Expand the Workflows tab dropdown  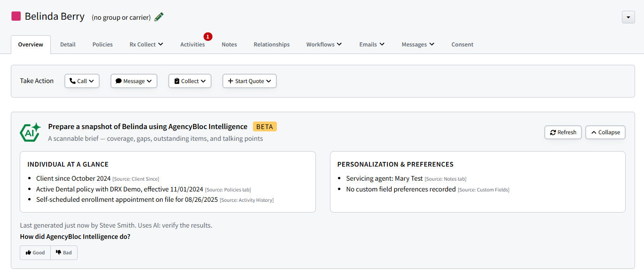[x=324, y=45]
